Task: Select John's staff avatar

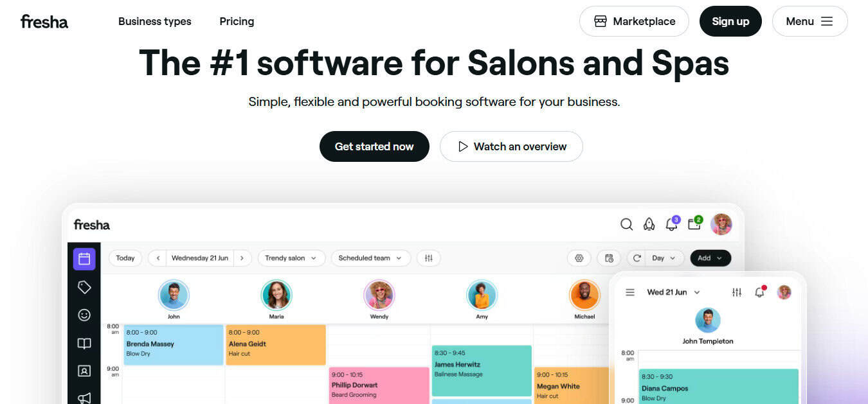Action: [x=174, y=295]
